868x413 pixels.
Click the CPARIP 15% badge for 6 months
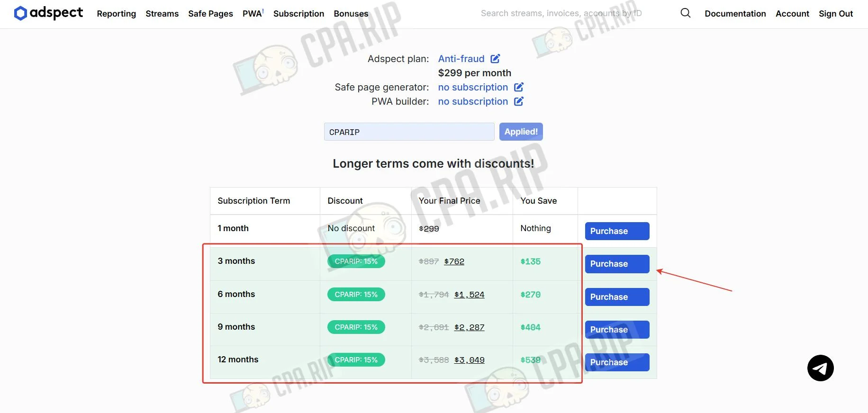356,295
